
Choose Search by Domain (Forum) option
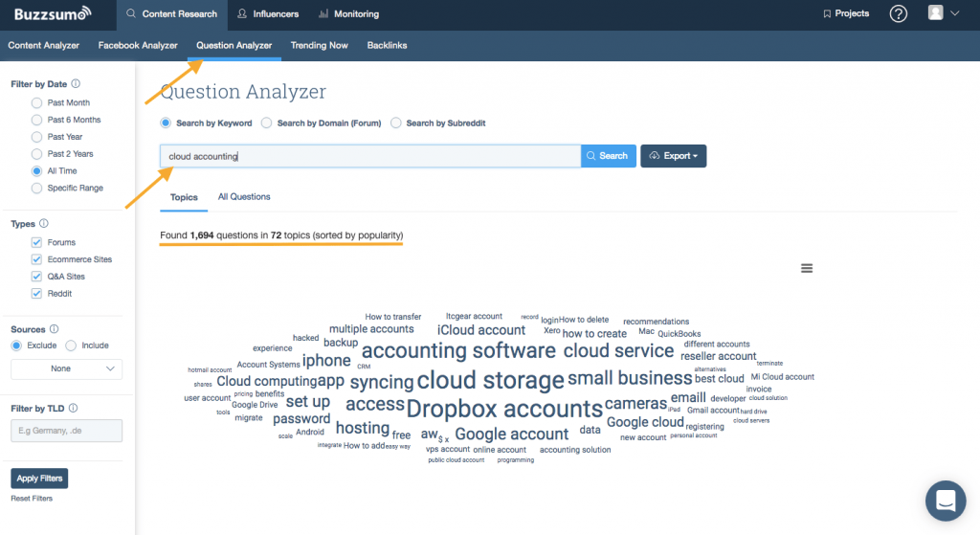[267, 123]
